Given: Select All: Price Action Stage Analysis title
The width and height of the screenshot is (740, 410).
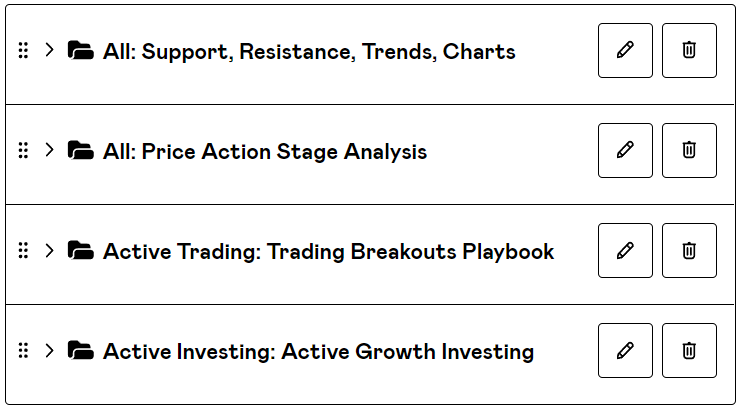Looking at the screenshot, I should click(265, 152).
